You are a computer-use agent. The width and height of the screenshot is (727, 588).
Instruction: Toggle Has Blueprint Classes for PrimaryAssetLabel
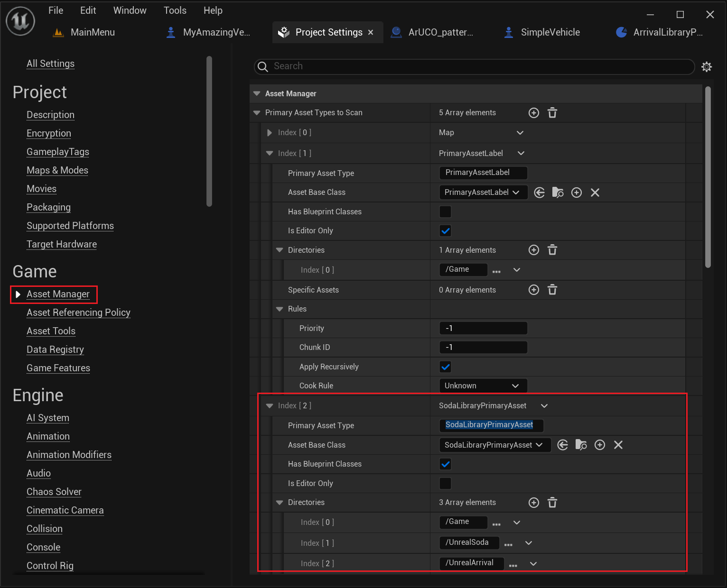(445, 211)
